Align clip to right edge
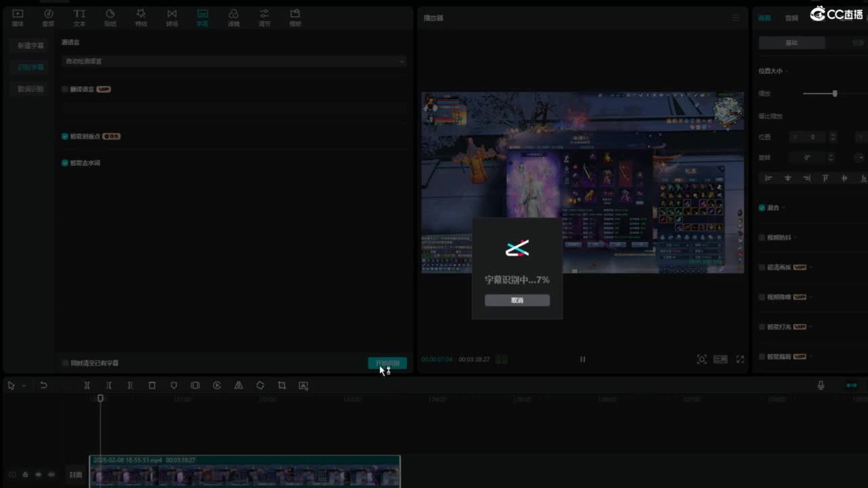Screen dimensions: 868x488 [806, 178]
